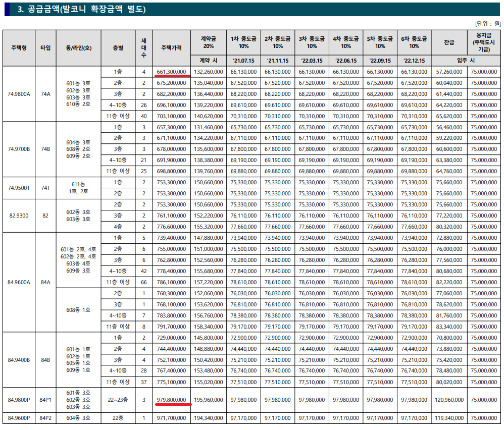Viewport: 504px width, 430px height.
Task: Select the housing type cell '74.9800A'
Action: (x=19, y=94)
